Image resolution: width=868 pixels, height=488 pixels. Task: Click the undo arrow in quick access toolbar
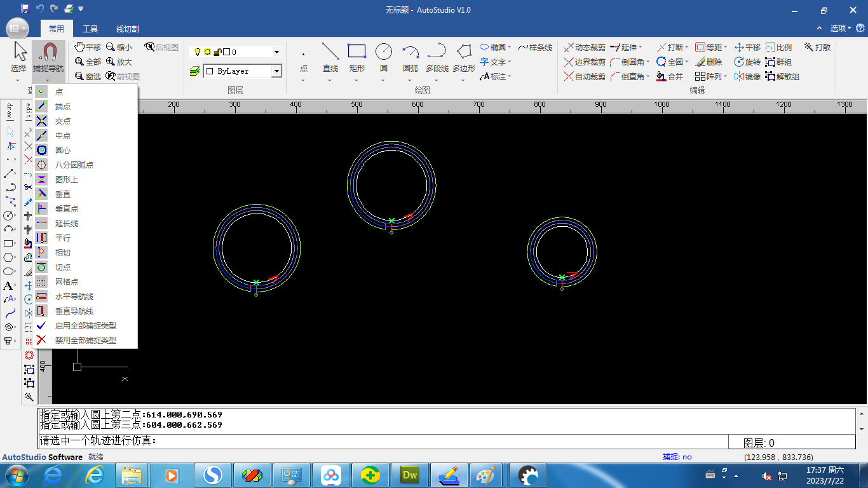40,9
